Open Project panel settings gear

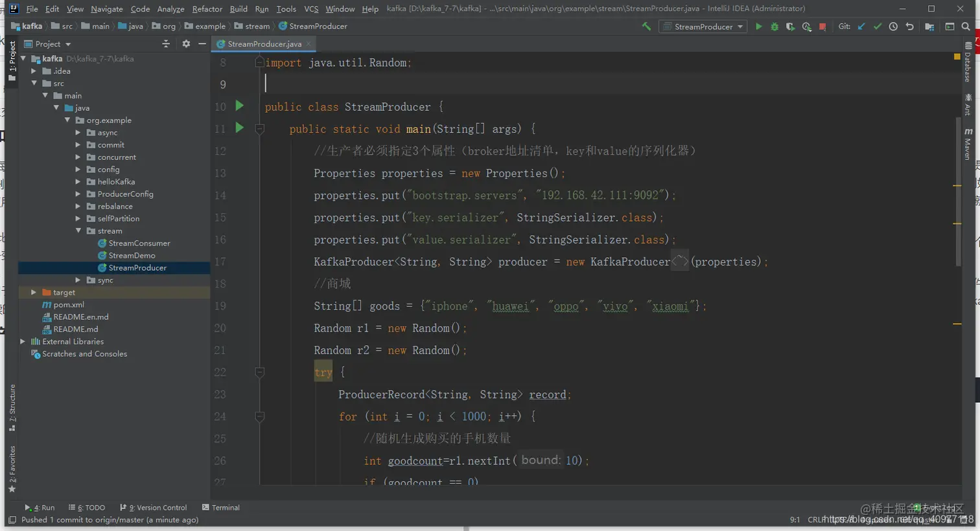186,44
